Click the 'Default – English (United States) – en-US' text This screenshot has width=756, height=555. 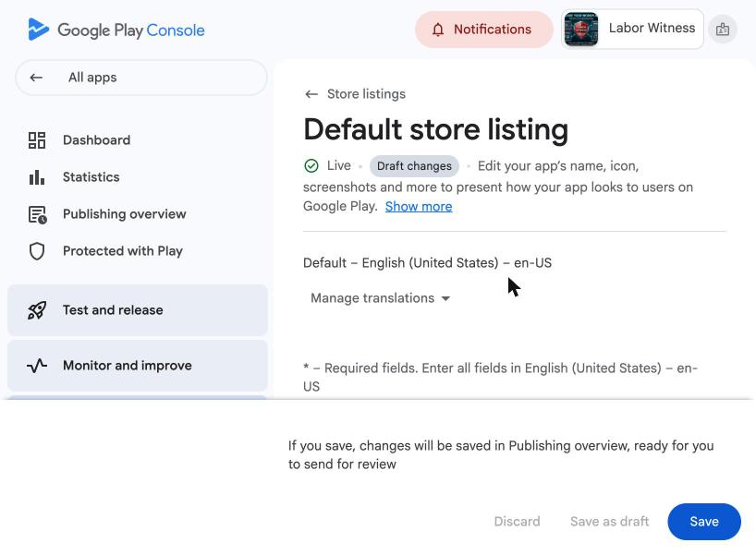tap(427, 263)
